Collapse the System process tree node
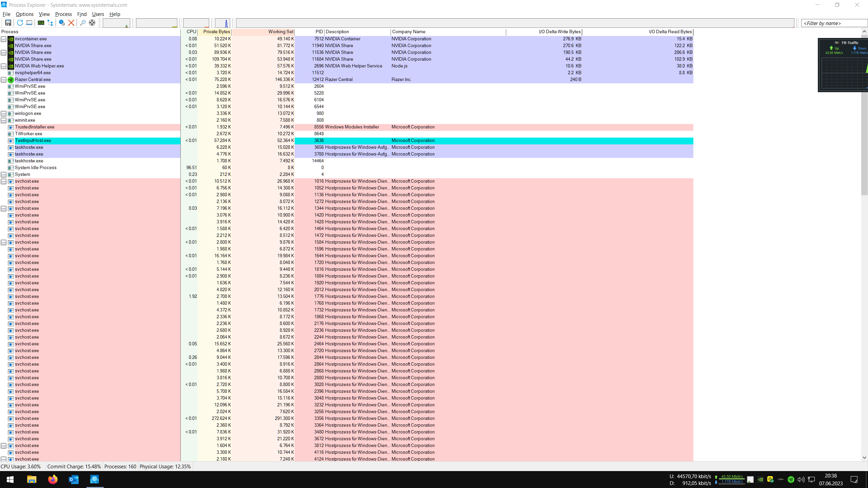Image resolution: width=868 pixels, height=488 pixels. click(3, 175)
